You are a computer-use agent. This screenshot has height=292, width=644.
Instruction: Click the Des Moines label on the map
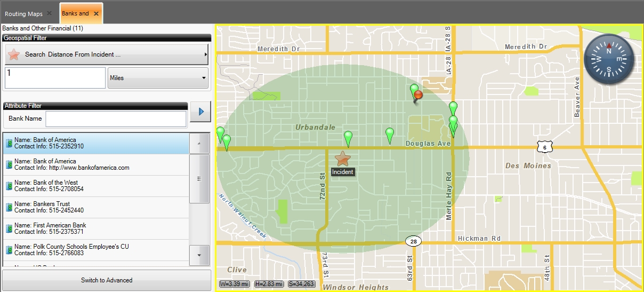pyautogui.click(x=528, y=165)
